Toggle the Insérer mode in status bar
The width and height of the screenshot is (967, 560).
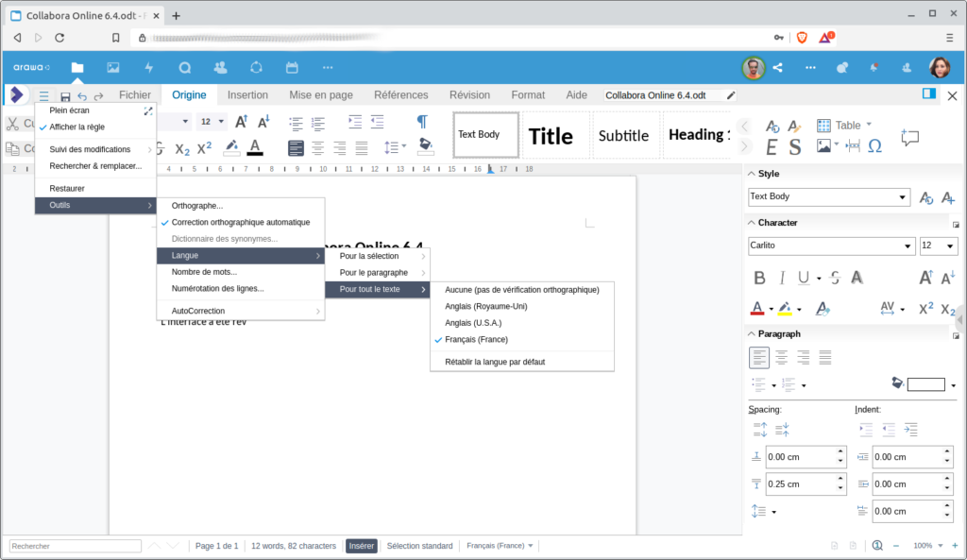pyautogui.click(x=362, y=546)
